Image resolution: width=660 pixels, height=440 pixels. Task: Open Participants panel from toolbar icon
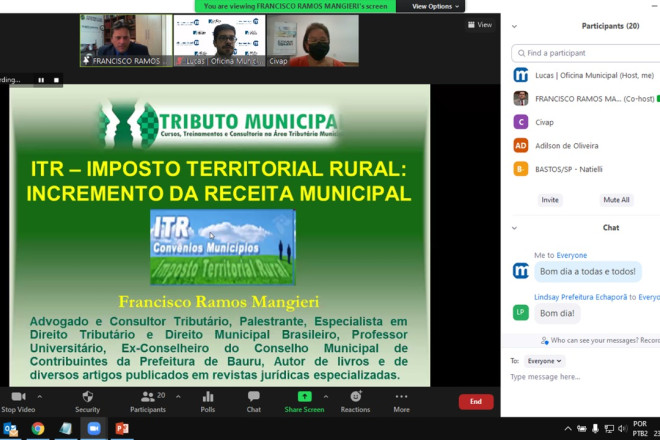(148, 397)
